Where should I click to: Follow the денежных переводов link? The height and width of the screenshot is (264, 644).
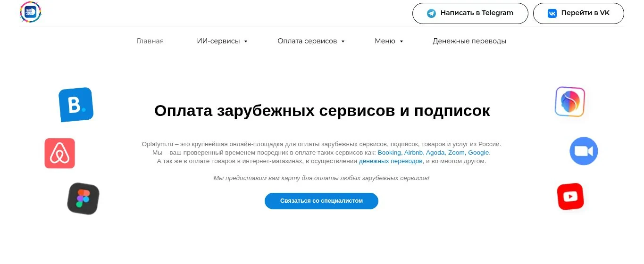391,161
